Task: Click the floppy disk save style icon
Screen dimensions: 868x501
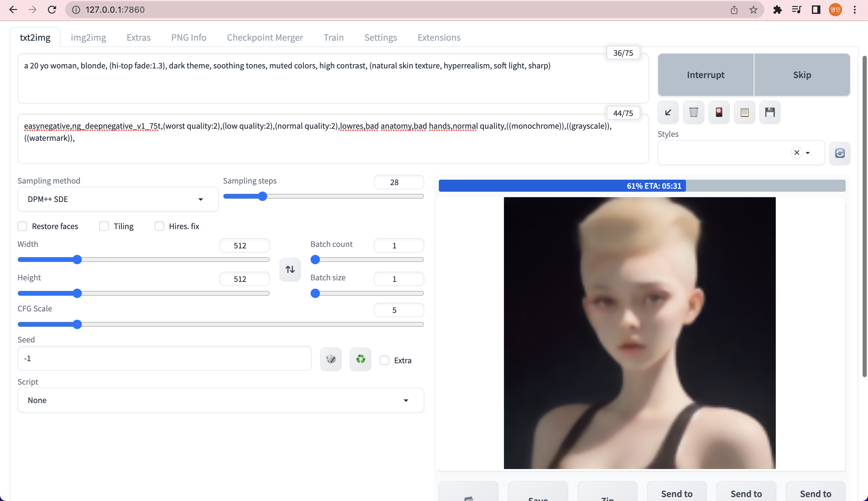Action: tap(770, 112)
